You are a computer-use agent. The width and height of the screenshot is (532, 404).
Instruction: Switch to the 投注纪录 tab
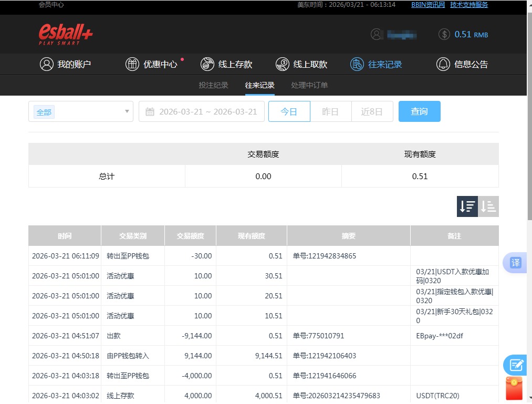pyautogui.click(x=213, y=84)
